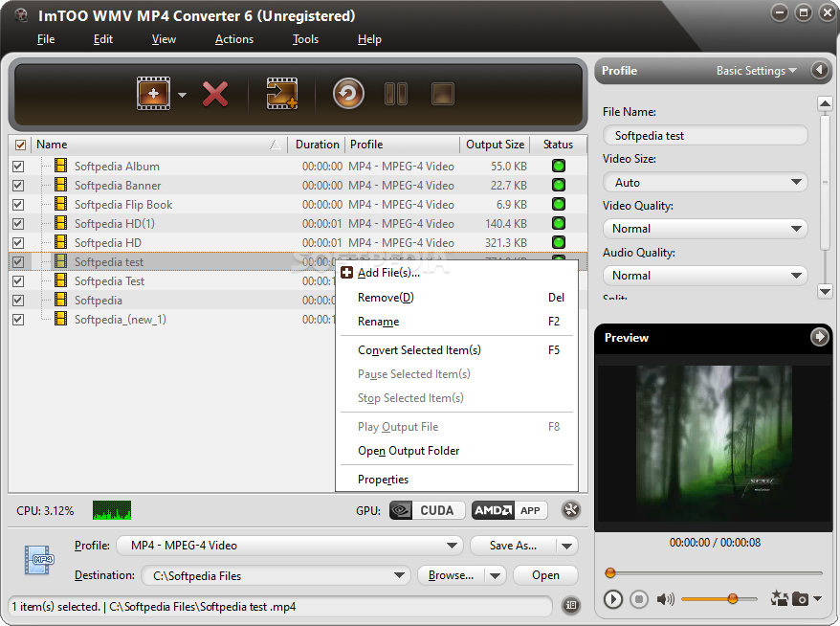
Task: Uncheck the Softpedia_(new_1) checkbox
Action: click(18, 320)
